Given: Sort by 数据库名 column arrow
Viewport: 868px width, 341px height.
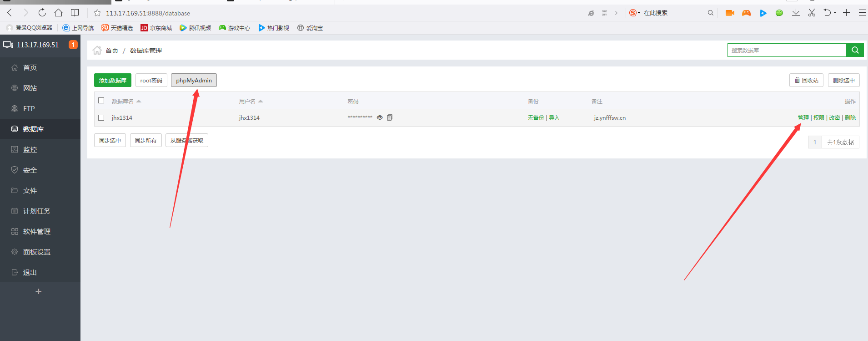Looking at the screenshot, I should pos(139,101).
